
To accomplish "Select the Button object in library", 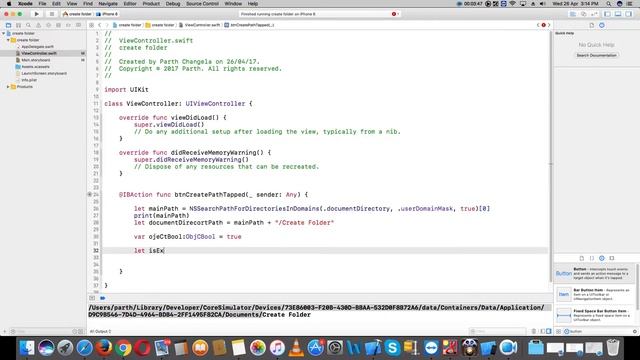I will (595, 273).
